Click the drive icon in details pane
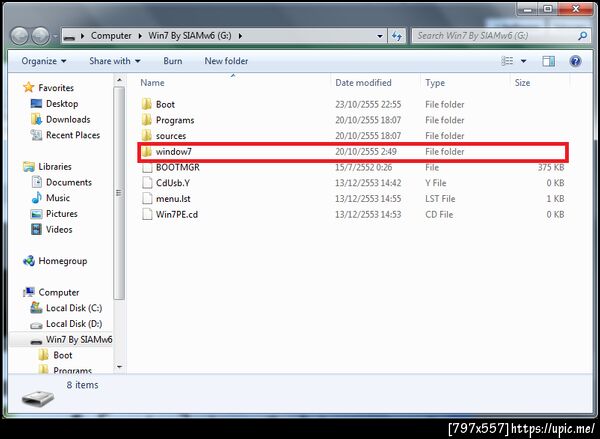The width and height of the screenshot is (600, 439). (x=38, y=399)
